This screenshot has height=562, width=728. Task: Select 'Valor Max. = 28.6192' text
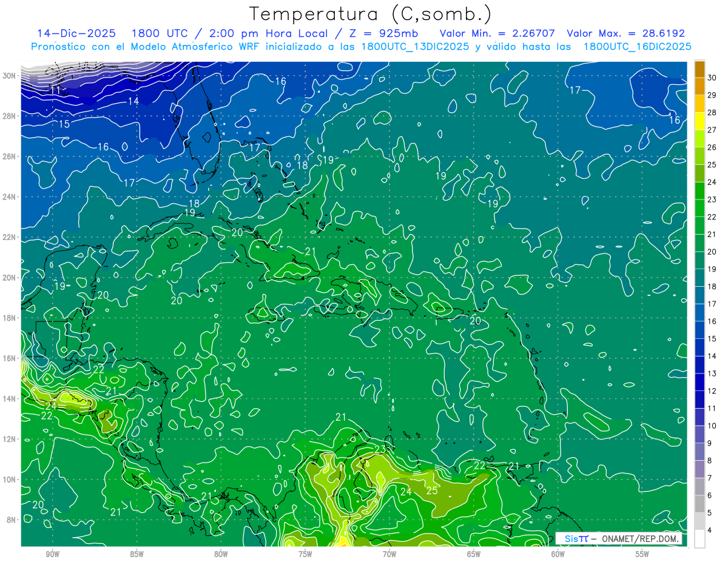(625, 33)
